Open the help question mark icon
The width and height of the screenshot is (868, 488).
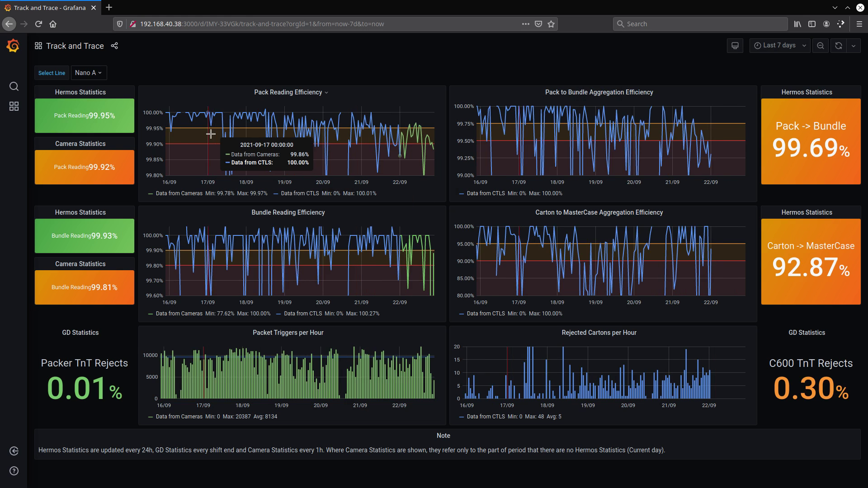tap(14, 471)
